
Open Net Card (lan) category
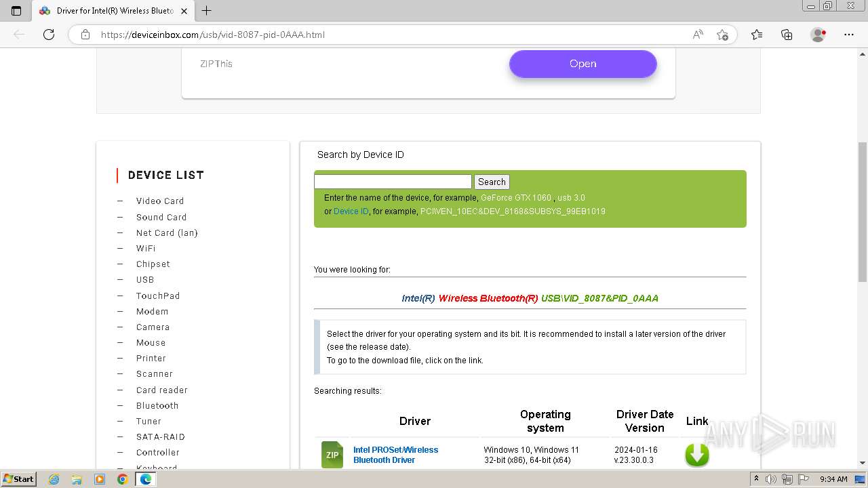[167, 232]
